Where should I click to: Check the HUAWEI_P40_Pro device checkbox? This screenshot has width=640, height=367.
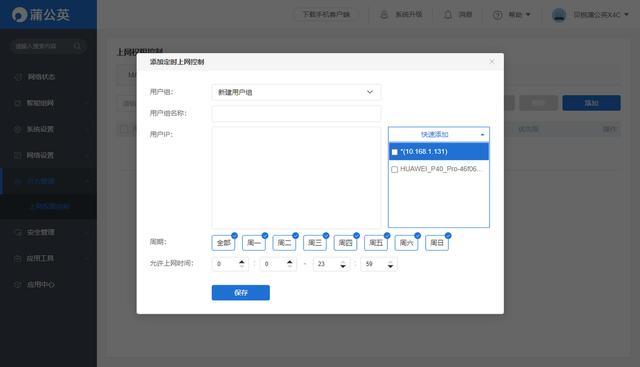coord(394,169)
